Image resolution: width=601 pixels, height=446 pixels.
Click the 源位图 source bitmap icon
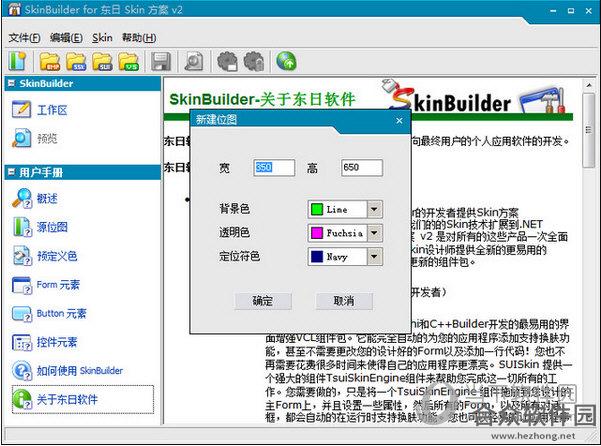[21, 227]
